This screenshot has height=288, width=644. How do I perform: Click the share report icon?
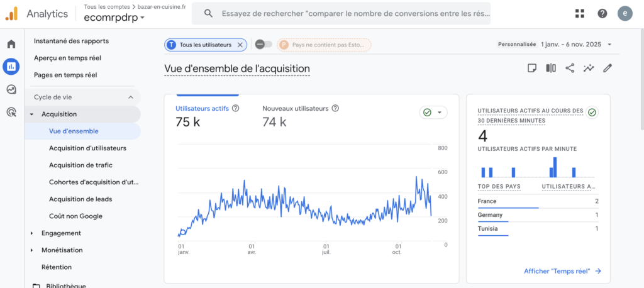pos(570,69)
